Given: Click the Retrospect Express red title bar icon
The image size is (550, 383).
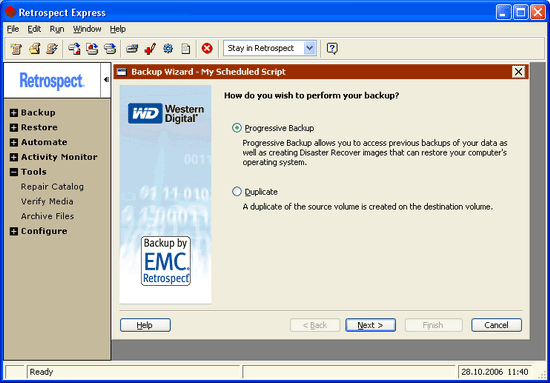Looking at the screenshot, I should tap(10, 12).
